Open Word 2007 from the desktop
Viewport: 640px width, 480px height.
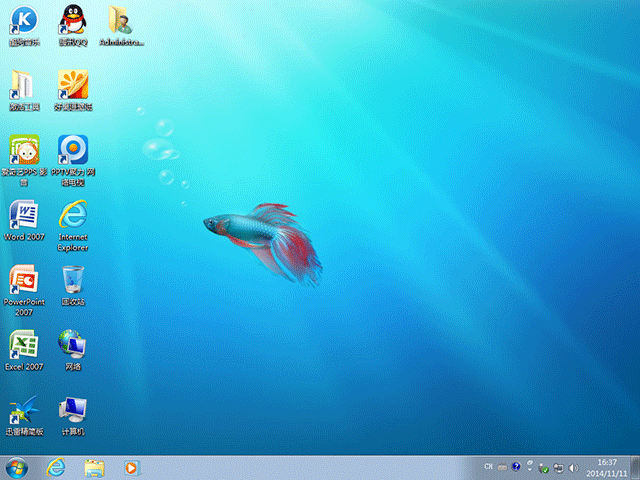[23, 215]
